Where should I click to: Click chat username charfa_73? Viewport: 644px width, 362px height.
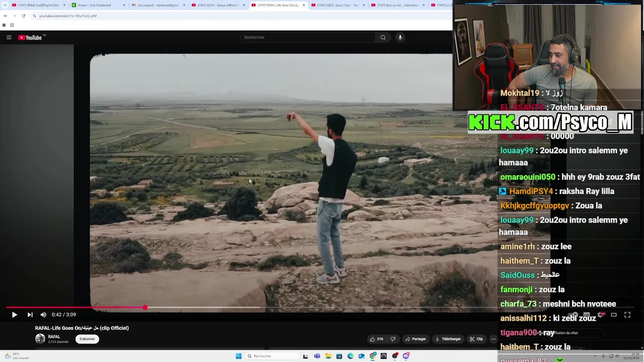pyautogui.click(x=518, y=304)
